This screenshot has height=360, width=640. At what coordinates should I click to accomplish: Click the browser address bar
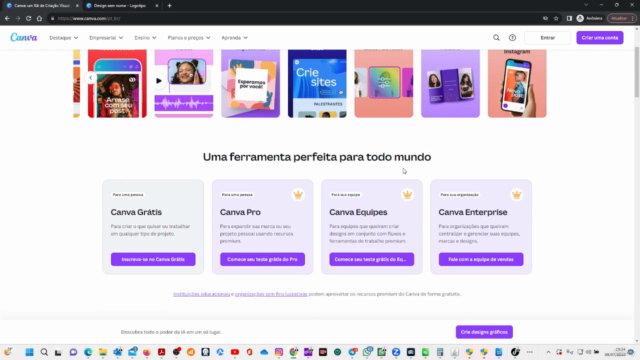click(x=294, y=18)
